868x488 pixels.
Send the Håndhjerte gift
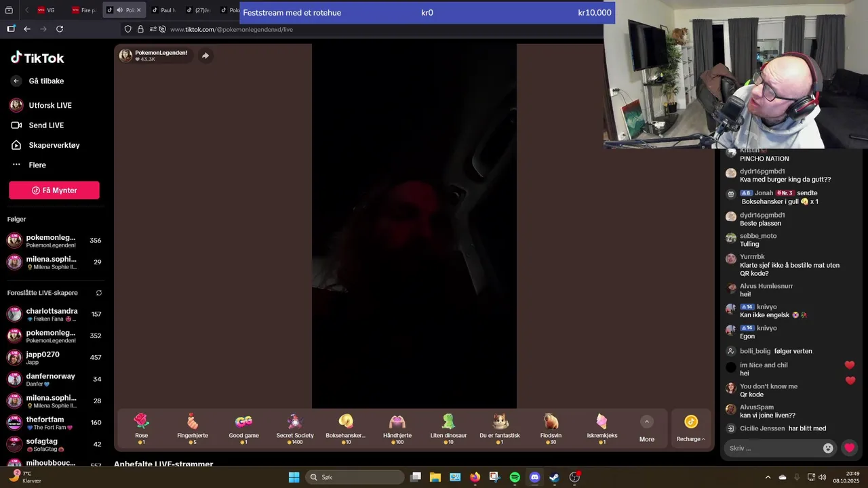397,429
